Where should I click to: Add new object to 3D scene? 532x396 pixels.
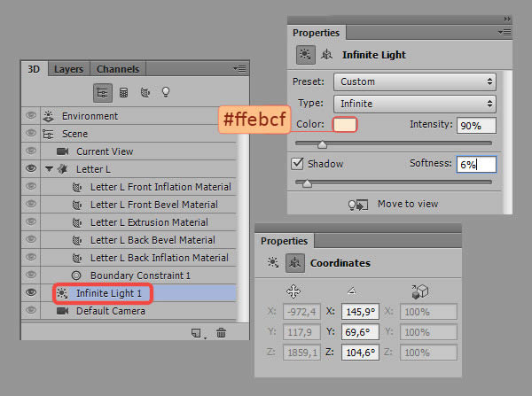[x=197, y=333]
